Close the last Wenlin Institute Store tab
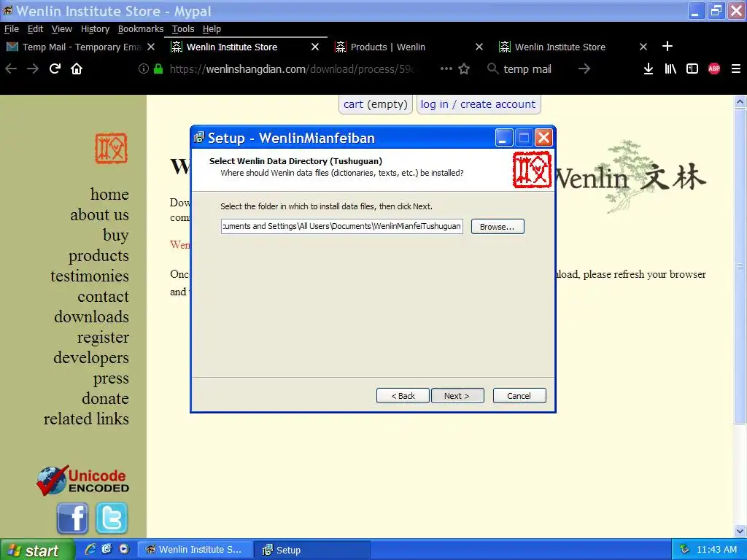The height and width of the screenshot is (560, 747). pos(643,47)
